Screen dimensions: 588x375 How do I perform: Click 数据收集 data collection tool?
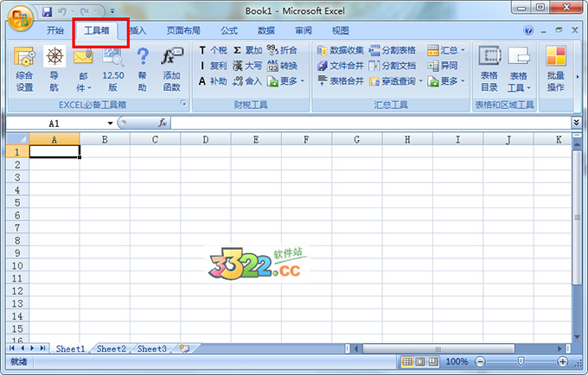coord(340,50)
